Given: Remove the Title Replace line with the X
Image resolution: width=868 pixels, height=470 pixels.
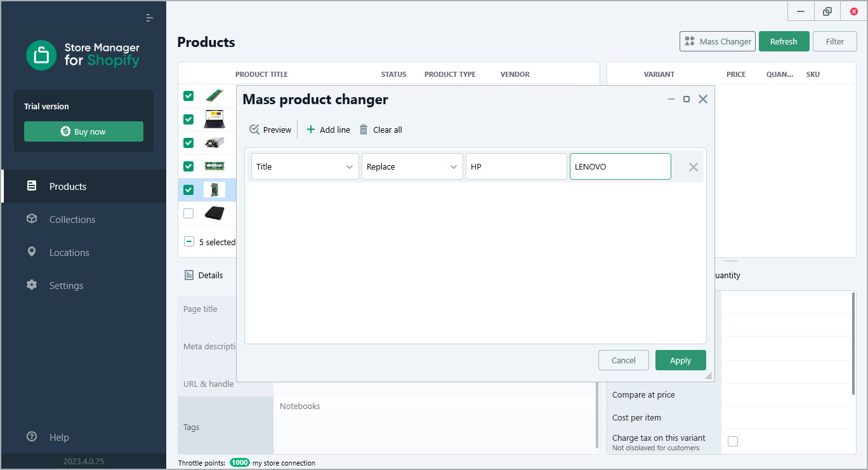Looking at the screenshot, I should click(x=694, y=167).
